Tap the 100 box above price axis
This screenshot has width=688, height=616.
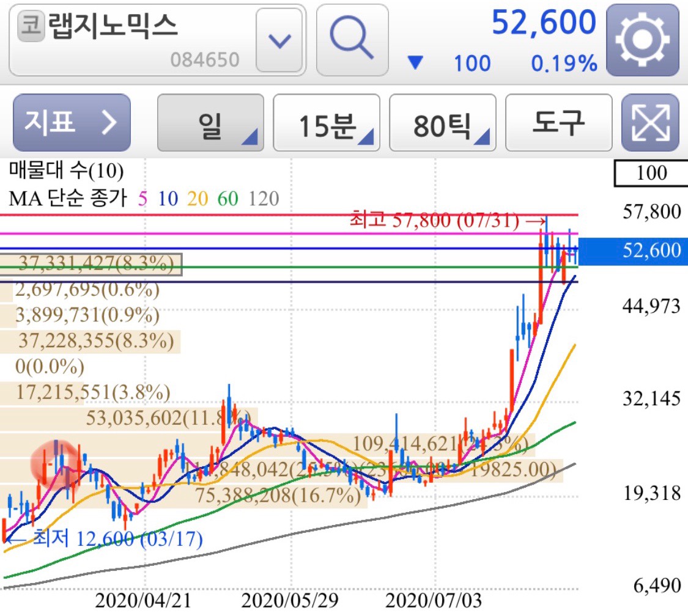point(651,173)
